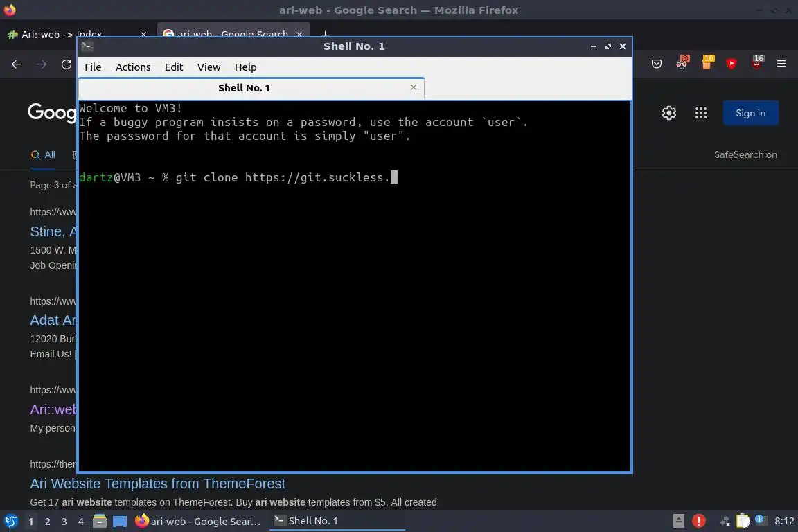The height and width of the screenshot is (532, 798).
Task: Switch to workspace 2 in the taskbar
Action: coord(47,522)
